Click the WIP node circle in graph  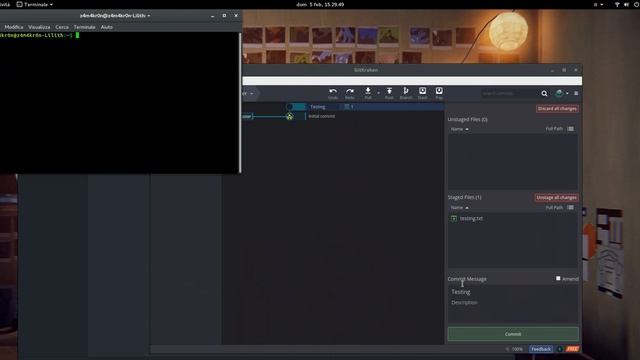289,107
